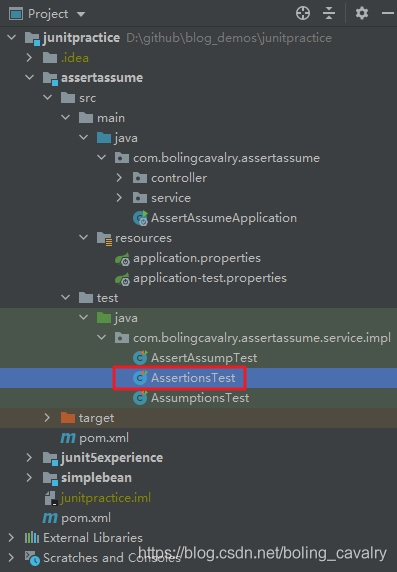Select AssertAssumpTest in the tree
This screenshot has width=397, height=572.
[x=204, y=358]
